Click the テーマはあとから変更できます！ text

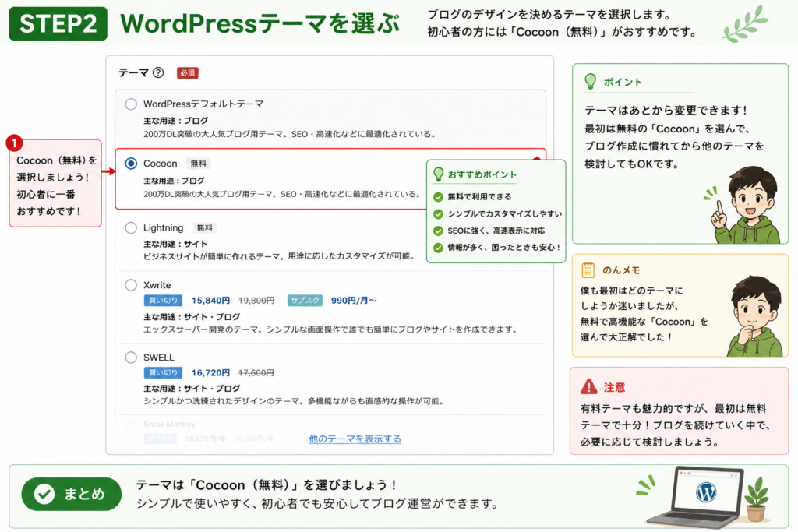pyautogui.click(x=666, y=111)
